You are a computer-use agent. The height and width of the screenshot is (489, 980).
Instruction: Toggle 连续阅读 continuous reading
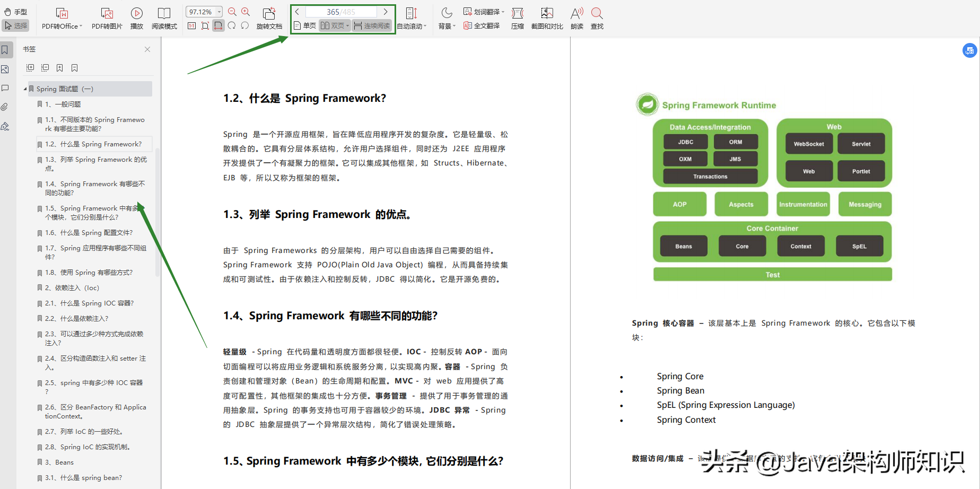[x=372, y=25]
